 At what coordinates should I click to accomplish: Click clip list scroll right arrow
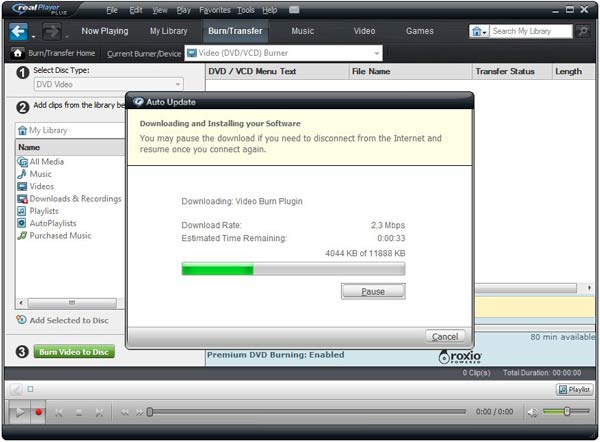589,287
